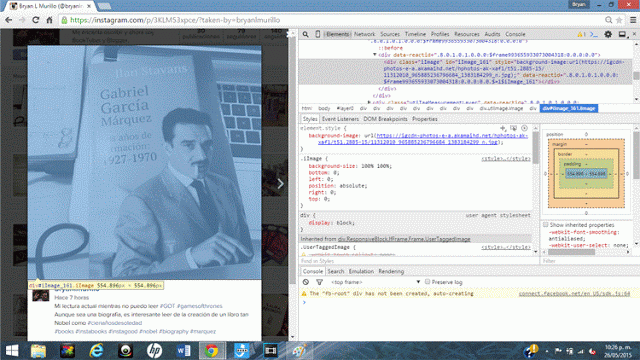Go to next Instagram photo arrow
The width and height of the screenshot is (640, 360).
coord(280,184)
